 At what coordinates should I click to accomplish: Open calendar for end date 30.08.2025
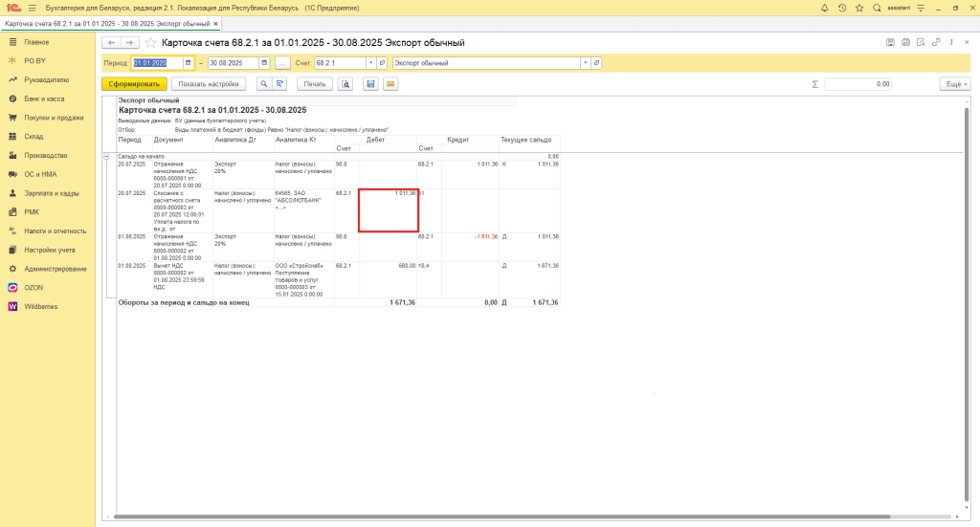click(x=264, y=63)
